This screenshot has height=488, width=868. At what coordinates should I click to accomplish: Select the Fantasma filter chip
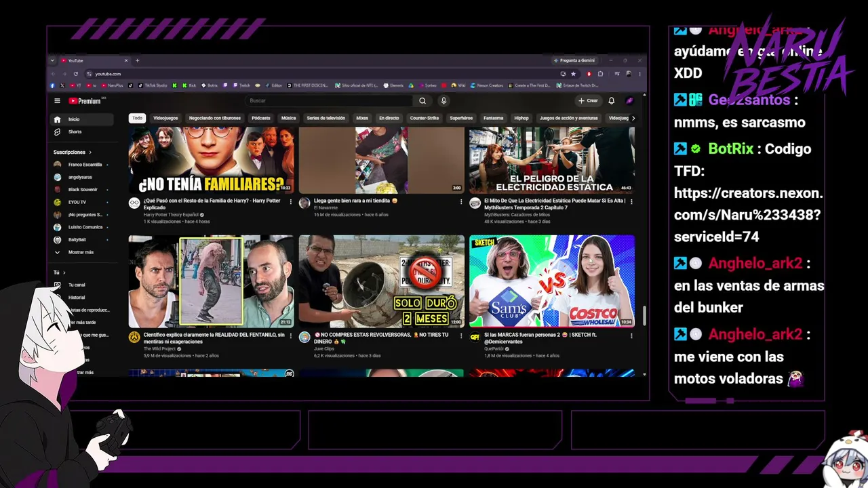(x=494, y=118)
